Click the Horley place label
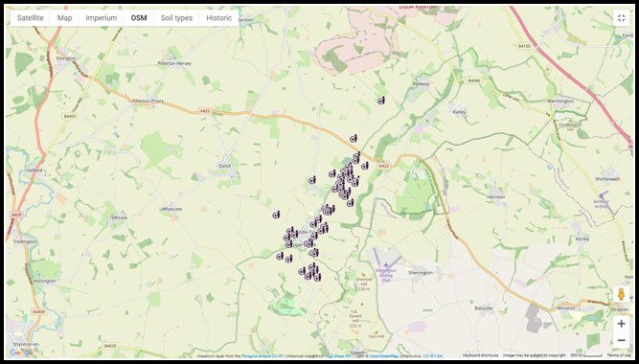The height and width of the screenshot is (364, 639). [582, 239]
